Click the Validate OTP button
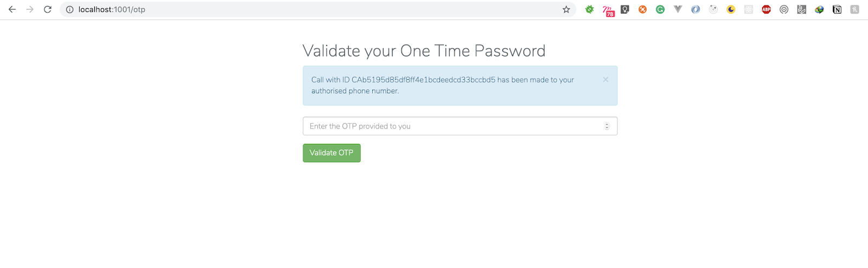The width and height of the screenshot is (868, 268). pos(331,153)
